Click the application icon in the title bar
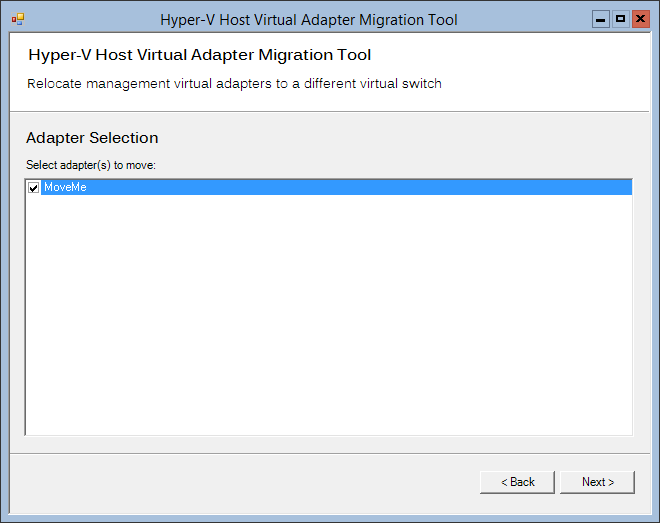Screen dimensions: 660x523 tap(18, 19)
